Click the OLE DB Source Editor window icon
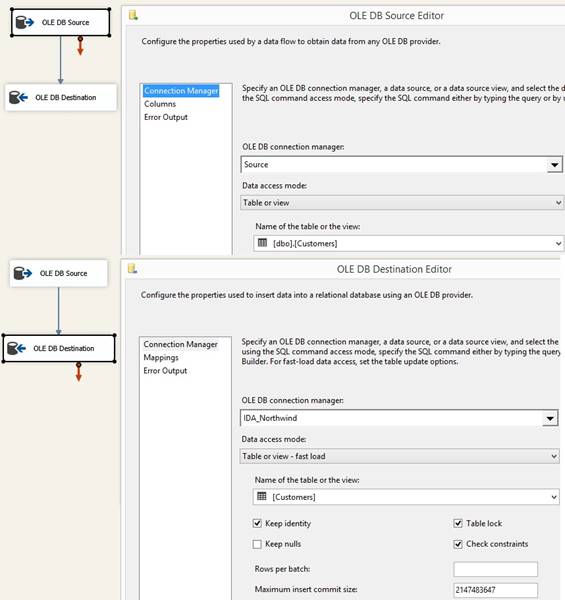The height and width of the screenshot is (600, 565). 133,15
